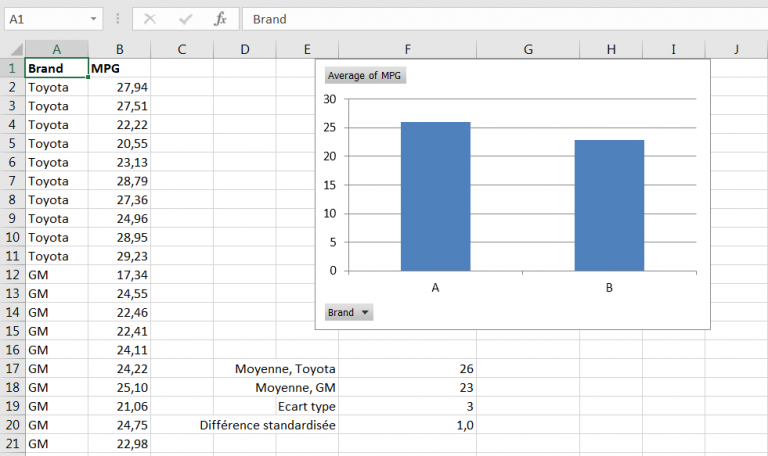This screenshot has height=456, width=768.
Task: Click the Brand header cell A1
Action: (x=57, y=68)
